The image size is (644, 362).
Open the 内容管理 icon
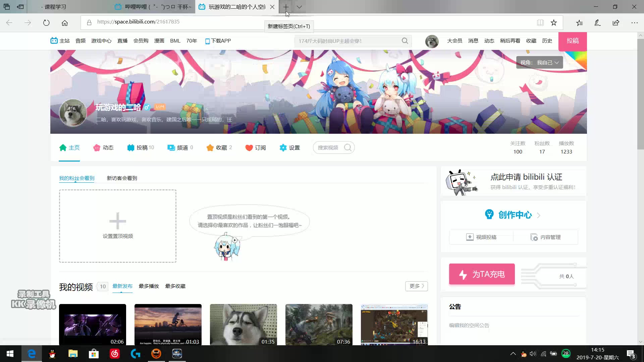(534, 237)
